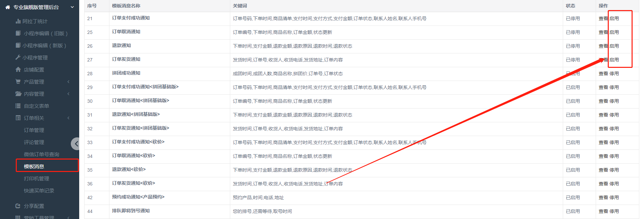Viewport: 644px width, 219px height.
Task: Expand the 产品管理 submenu chevron
Action: coord(68,82)
